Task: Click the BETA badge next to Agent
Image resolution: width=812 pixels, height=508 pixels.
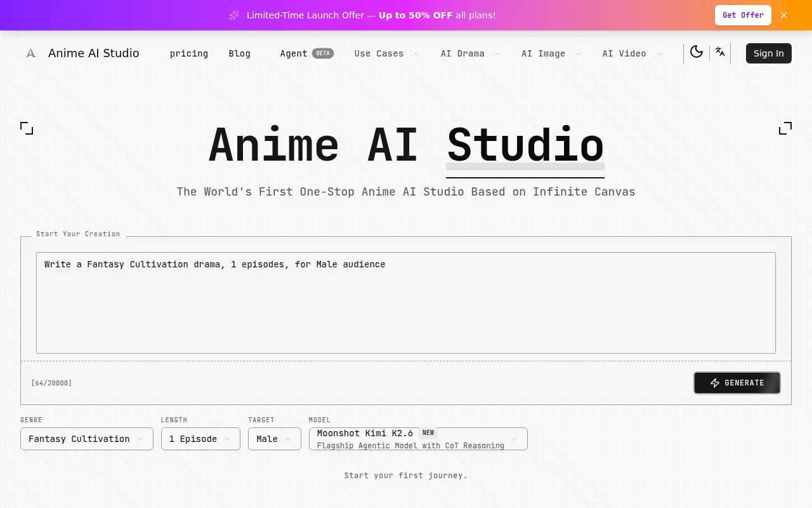Action: click(323, 53)
